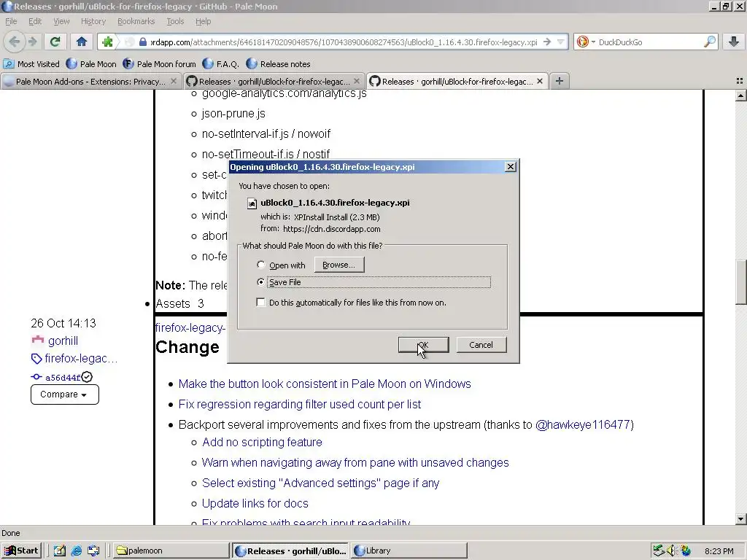Select the Open with radio button
Screen dimensions: 747x560
(x=260, y=265)
